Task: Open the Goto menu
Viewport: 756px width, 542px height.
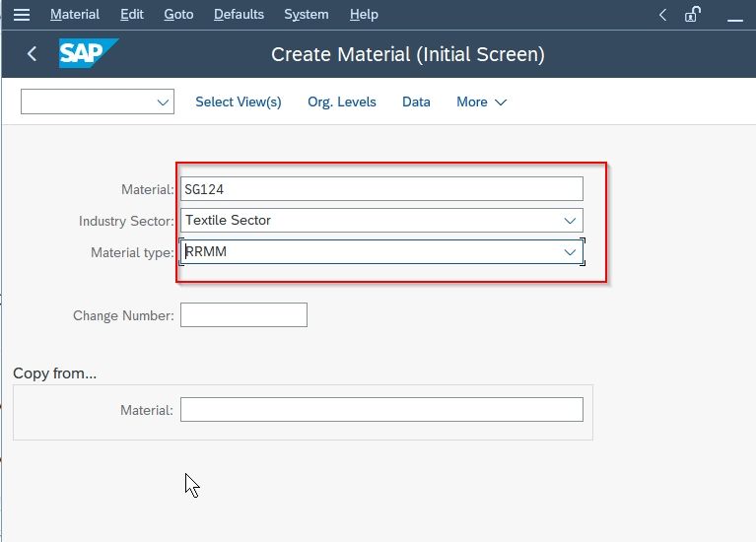Action: coord(178,15)
